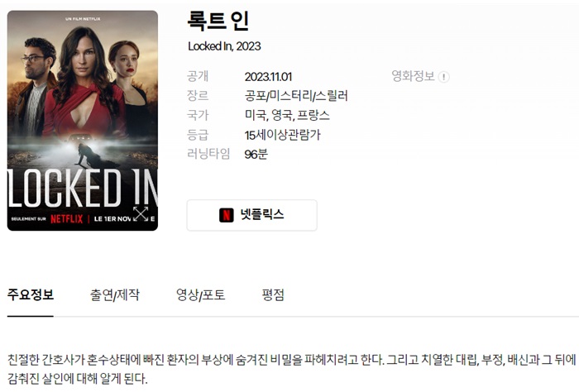Switch to the 출연/제작 tab
This screenshot has width=579, height=392.
point(114,294)
